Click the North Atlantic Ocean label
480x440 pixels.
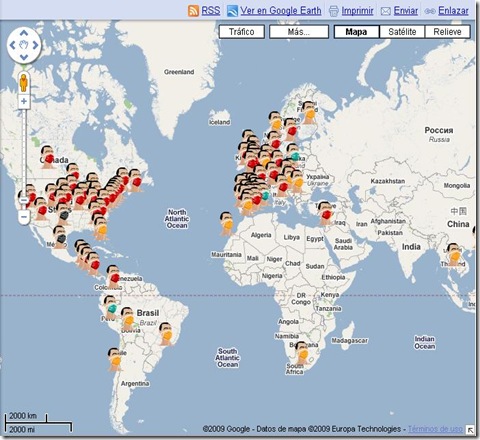click(177, 219)
